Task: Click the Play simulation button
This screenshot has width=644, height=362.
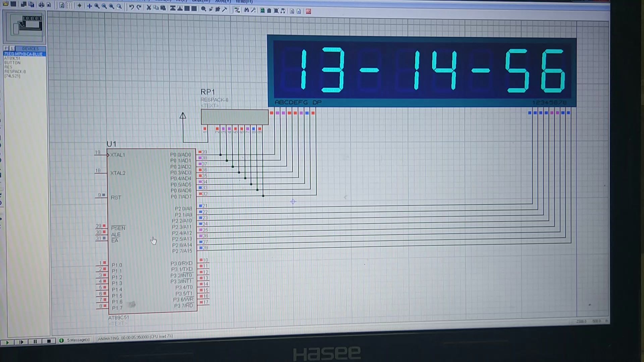Action: [x=7, y=342]
